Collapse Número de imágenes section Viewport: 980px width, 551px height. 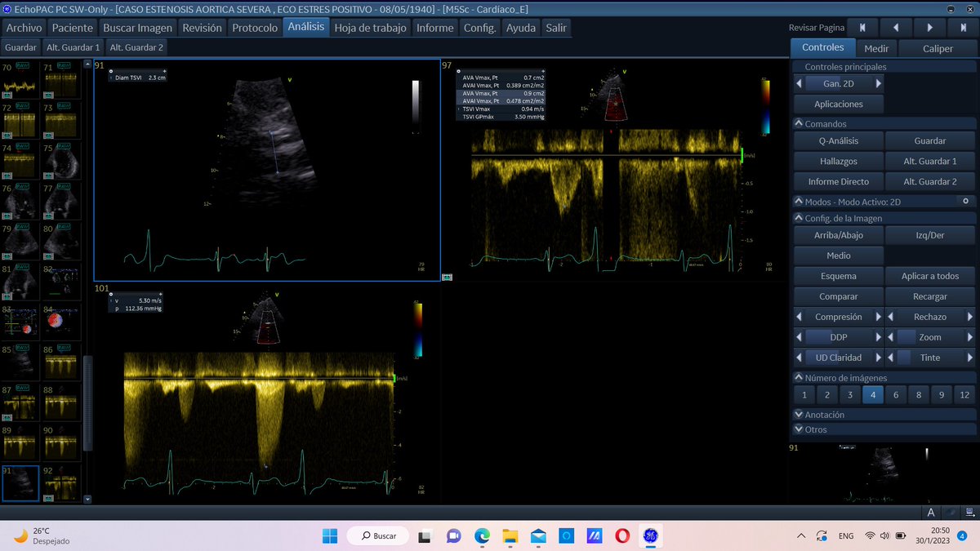click(799, 378)
